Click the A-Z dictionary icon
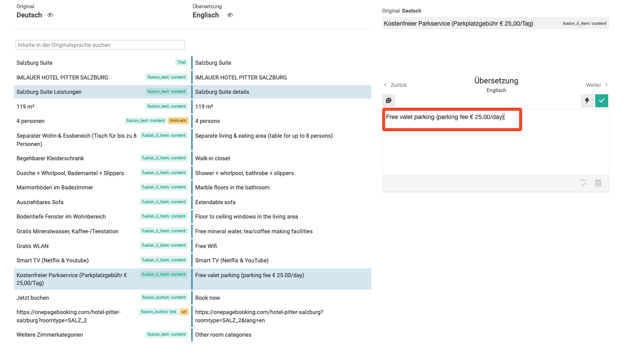The image size is (643, 364). click(x=598, y=183)
